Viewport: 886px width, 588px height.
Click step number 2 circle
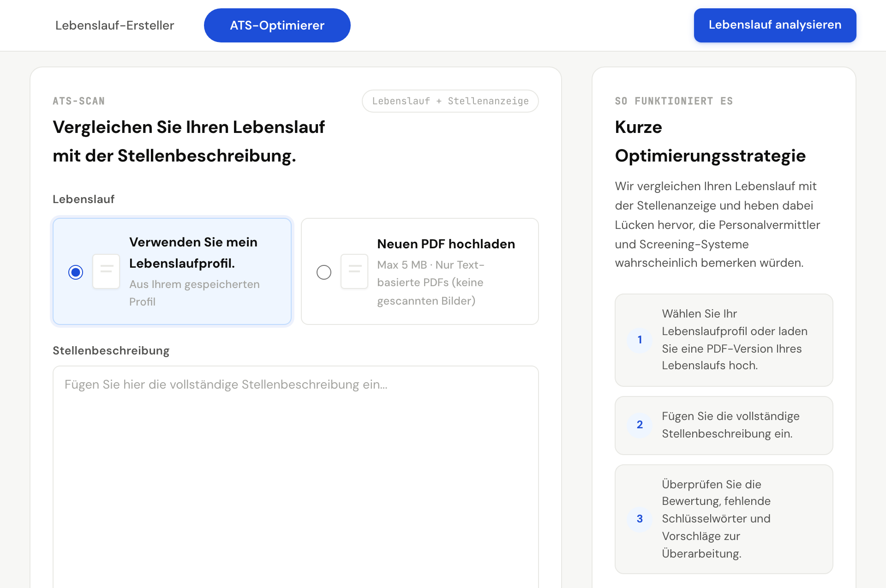[640, 425]
